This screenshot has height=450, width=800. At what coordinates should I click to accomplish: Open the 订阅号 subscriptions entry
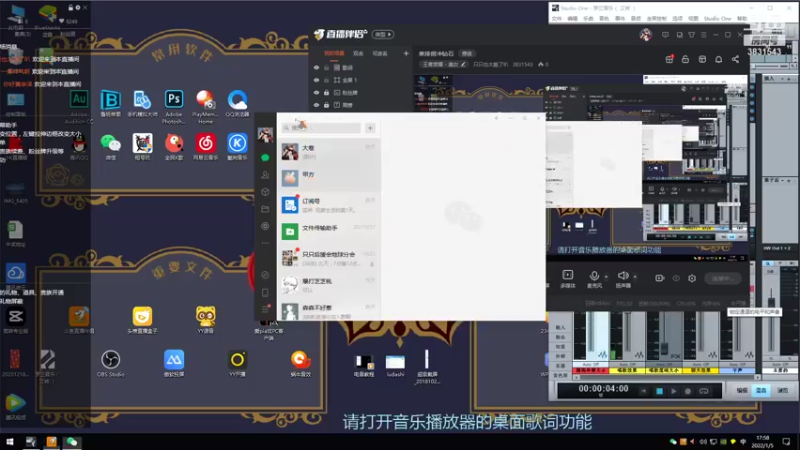point(329,205)
